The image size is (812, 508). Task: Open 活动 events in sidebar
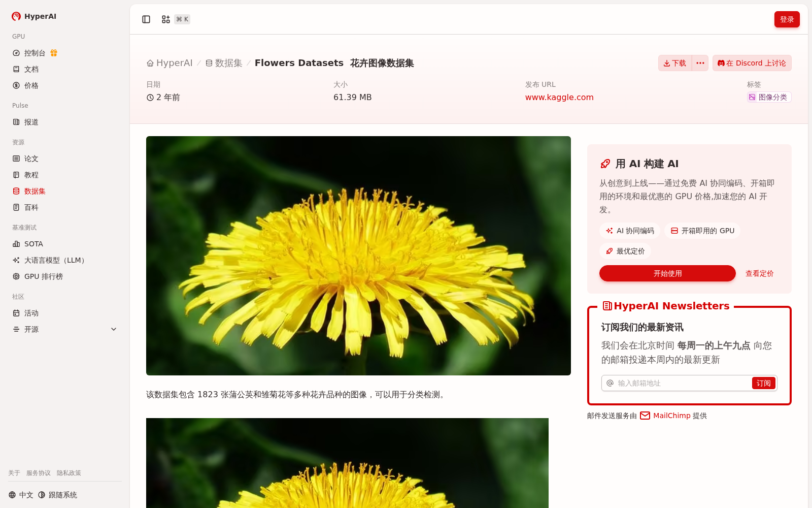pyautogui.click(x=65, y=313)
